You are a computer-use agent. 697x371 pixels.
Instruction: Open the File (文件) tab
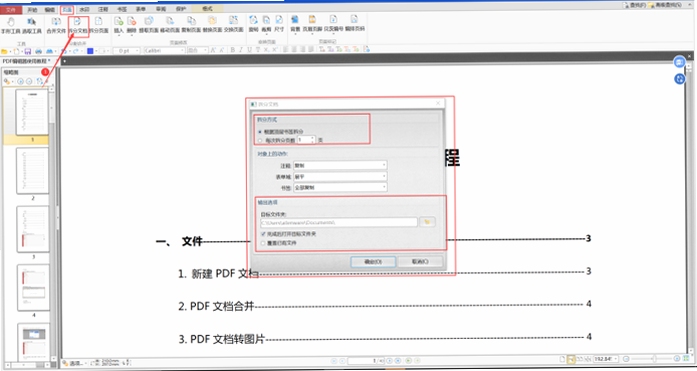click(11, 9)
